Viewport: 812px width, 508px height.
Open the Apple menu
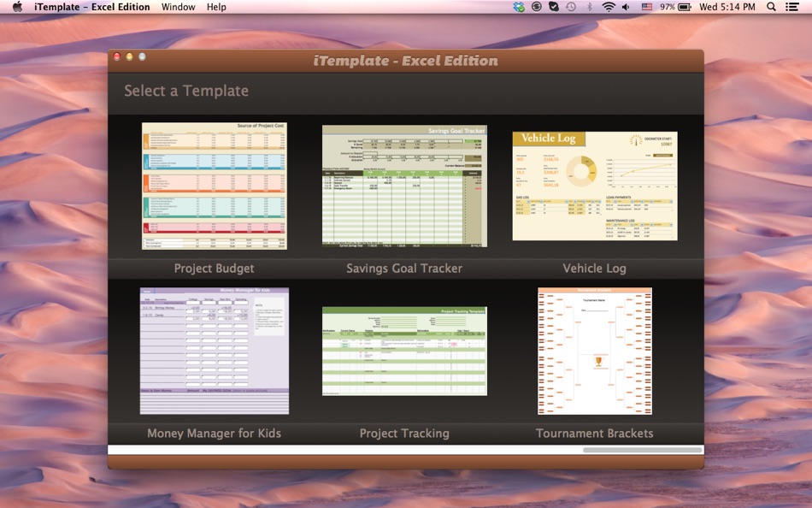click(x=17, y=7)
